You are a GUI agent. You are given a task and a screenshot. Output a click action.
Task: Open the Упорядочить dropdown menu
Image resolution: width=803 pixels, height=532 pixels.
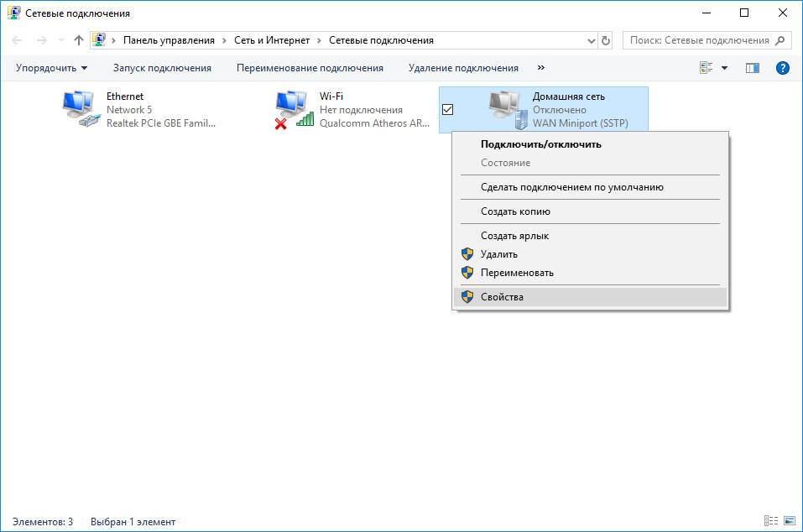coord(51,68)
